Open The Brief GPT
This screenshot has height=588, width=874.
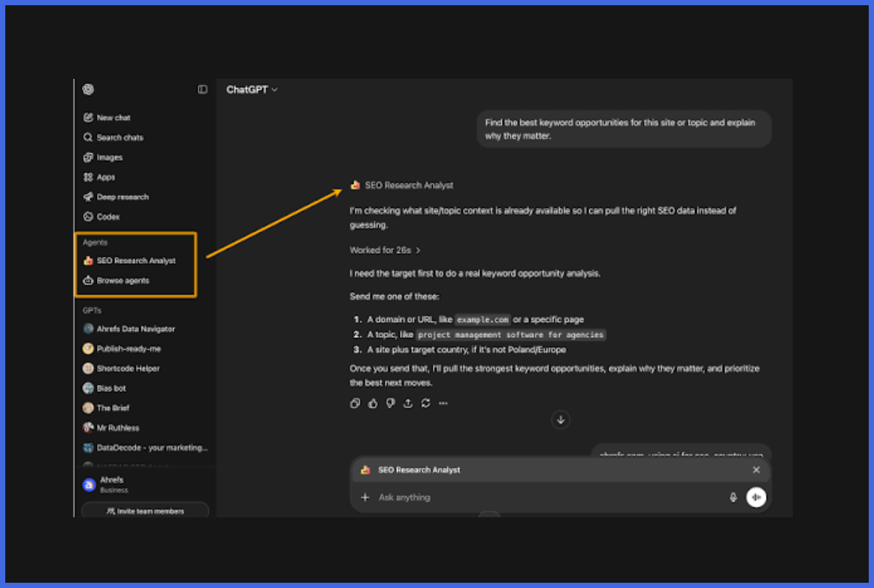(106, 409)
